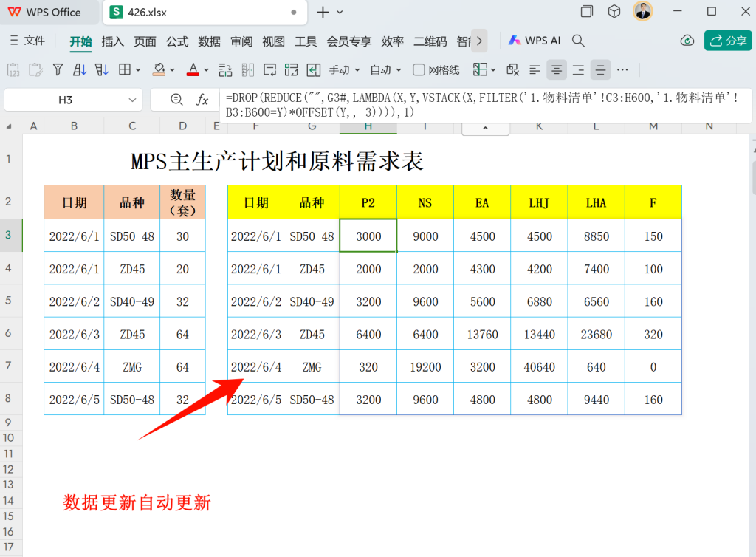Expand the new tab dropdown arrow

pyautogui.click(x=340, y=12)
